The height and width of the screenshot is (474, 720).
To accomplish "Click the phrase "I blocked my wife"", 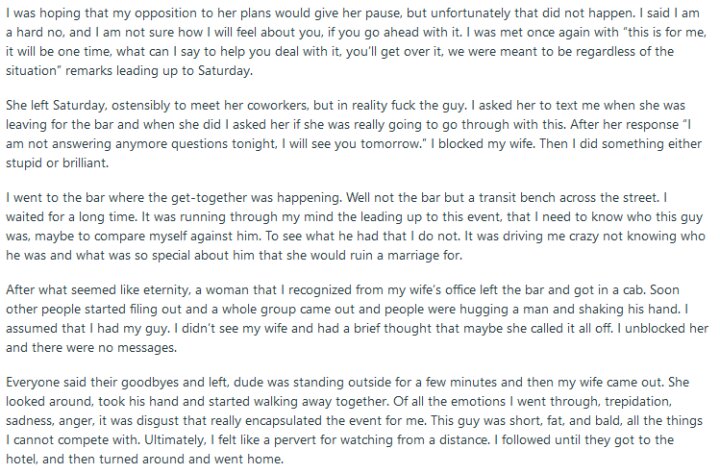I will pos(482,144).
